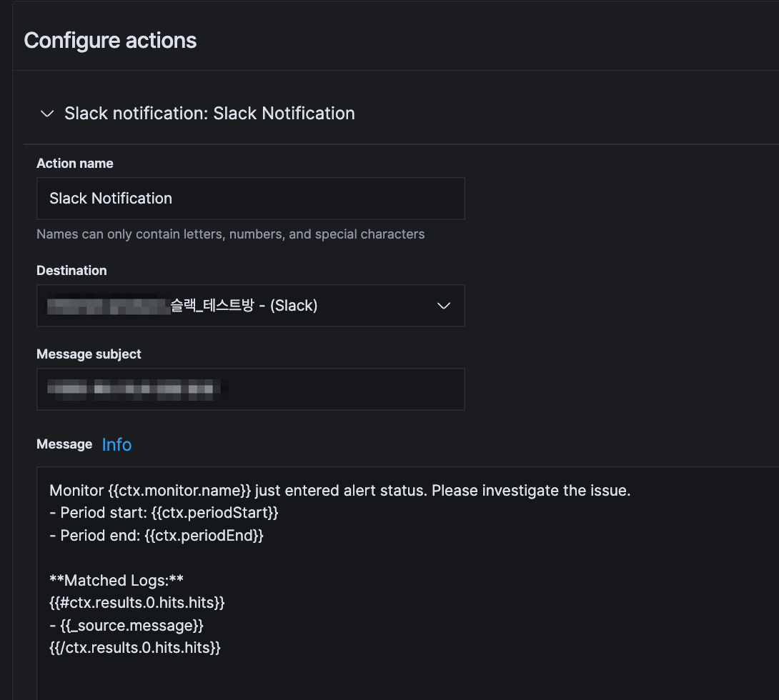This screenshot has height=700, width=779.
Task: Click the Slack notification: Slack Notification header text
Action: coord(209,114)
